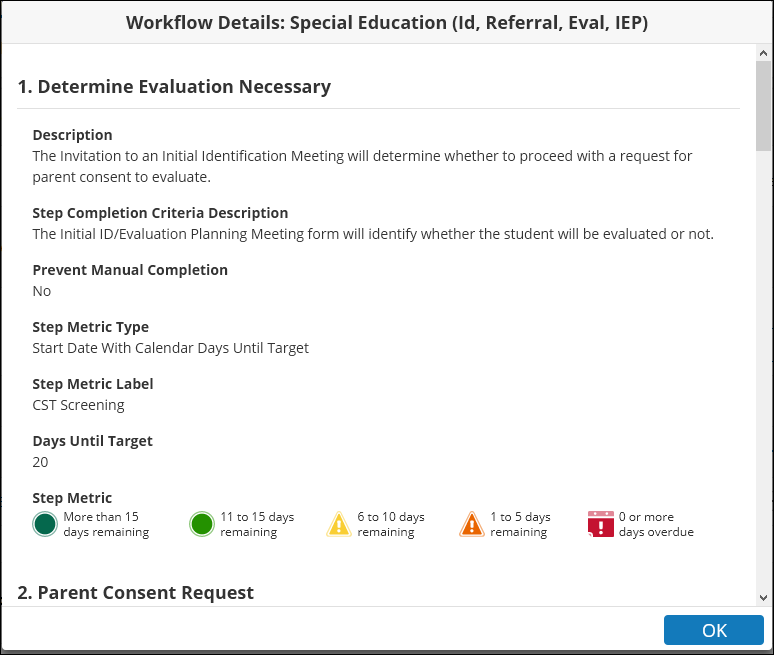This screenshot has width=774, height=655.
Task: Click the scrollbar up arrow
Action: tap(764, 54)
